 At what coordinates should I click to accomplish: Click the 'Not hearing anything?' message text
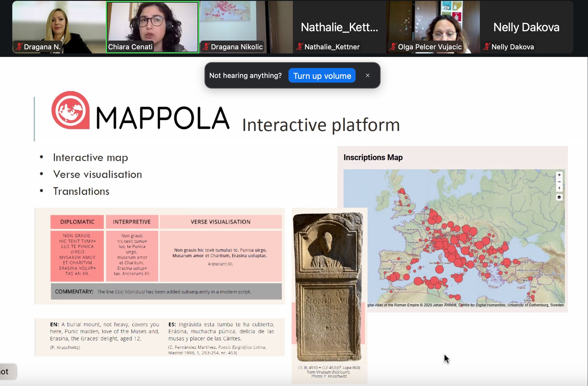(245, 76)
